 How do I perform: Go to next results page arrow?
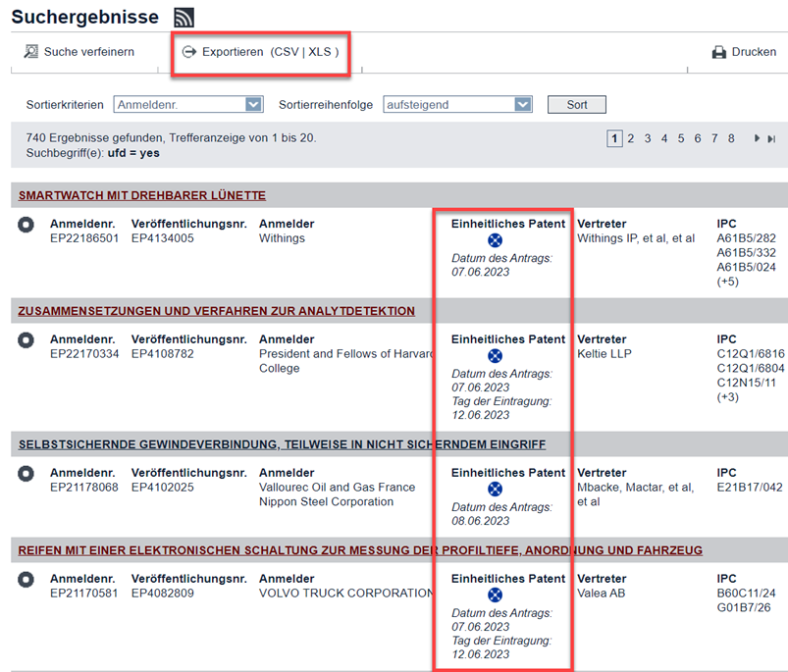[757, 139]
